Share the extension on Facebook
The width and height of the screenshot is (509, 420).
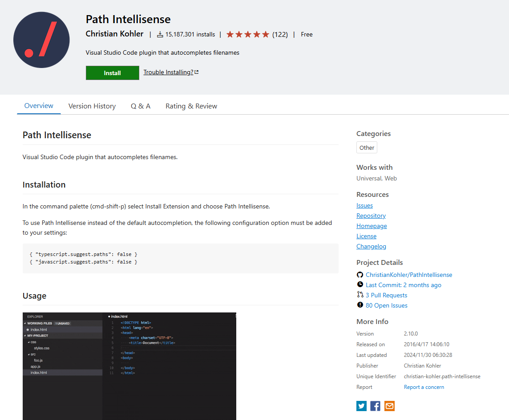(375, 406)
